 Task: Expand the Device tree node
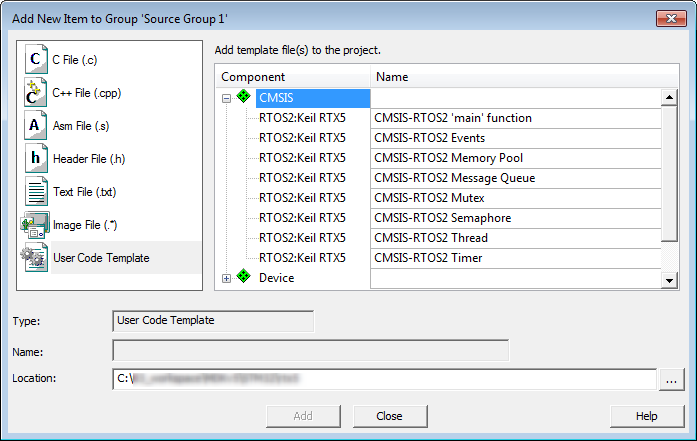227,278
